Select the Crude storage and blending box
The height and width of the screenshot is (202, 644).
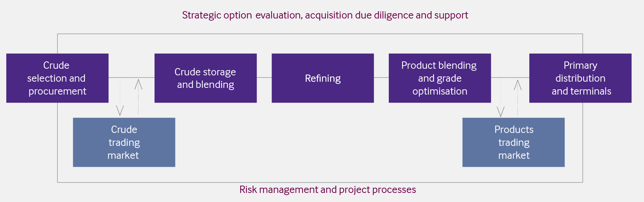(x=206, y=78)
